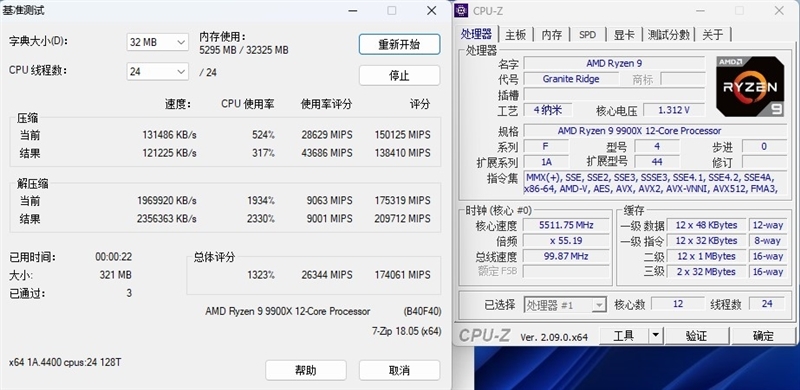Viewport: 800px width, 390px height.
Task: Click the 7-Zip 18.05 (x64) version text
Action: click(x=406, y=331)
